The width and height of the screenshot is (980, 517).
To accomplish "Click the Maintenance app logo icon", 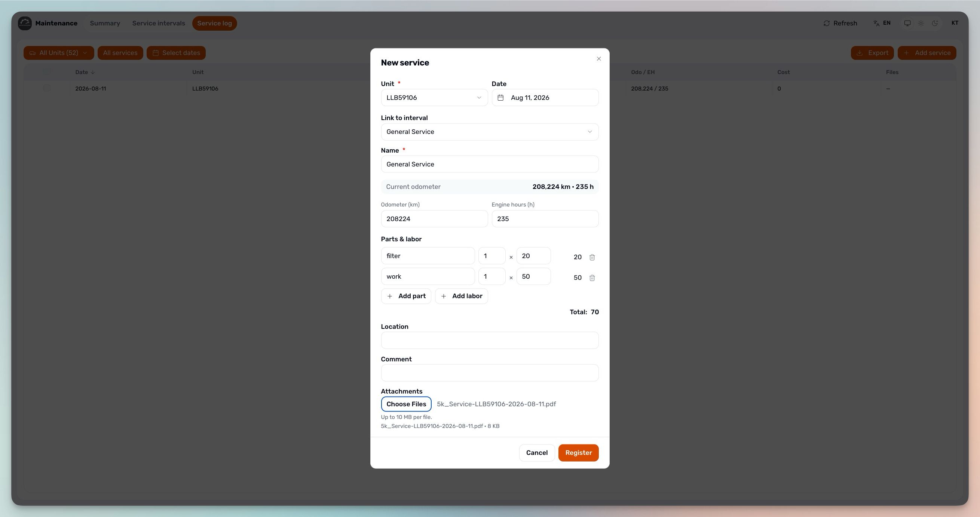I will point(25,23).
